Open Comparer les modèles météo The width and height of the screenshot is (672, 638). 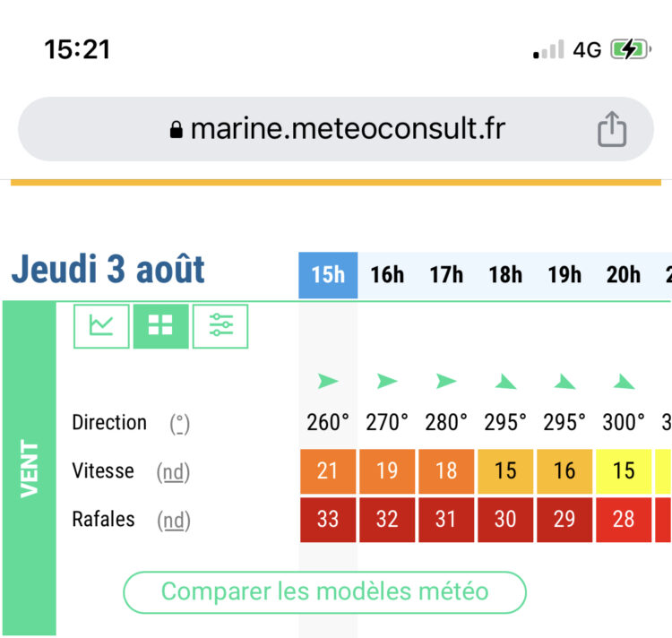pos(325,592)
